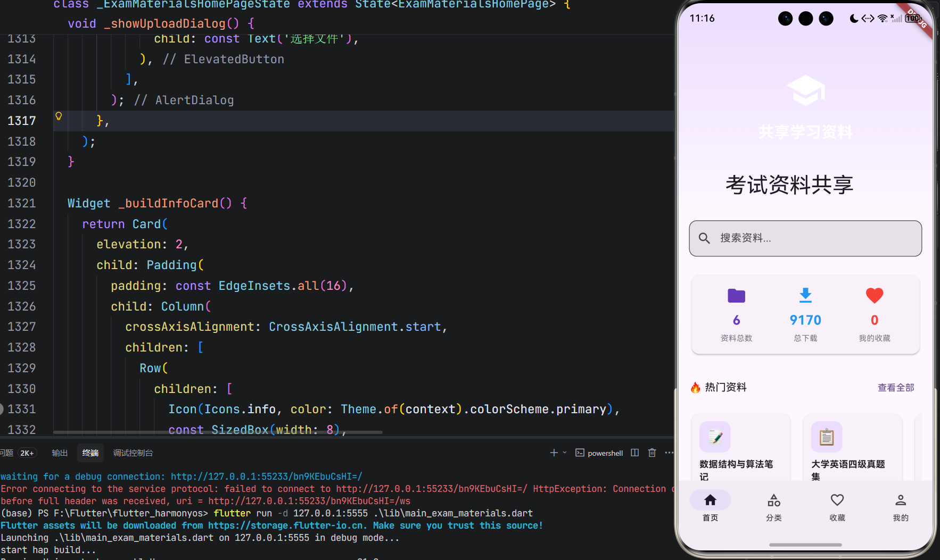
Task: Click the phone Wi-Fi status icon
Action: coord(883,19)
